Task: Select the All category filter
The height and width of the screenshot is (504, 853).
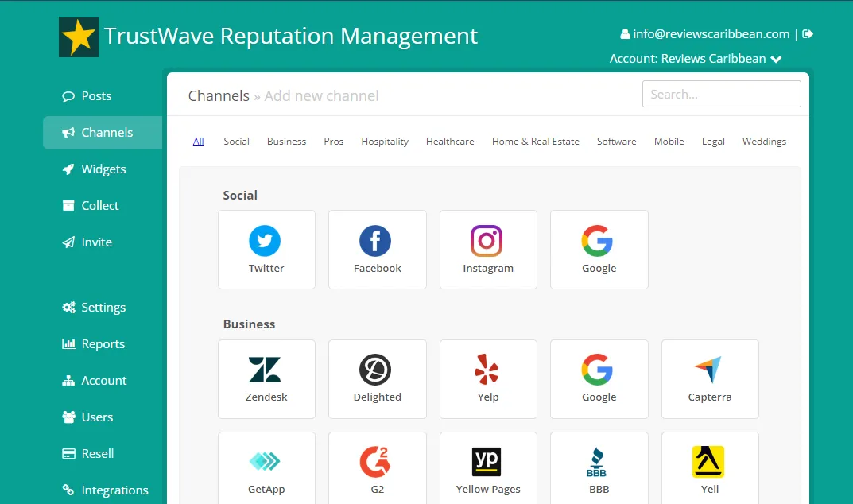Action: click(199, 142)
